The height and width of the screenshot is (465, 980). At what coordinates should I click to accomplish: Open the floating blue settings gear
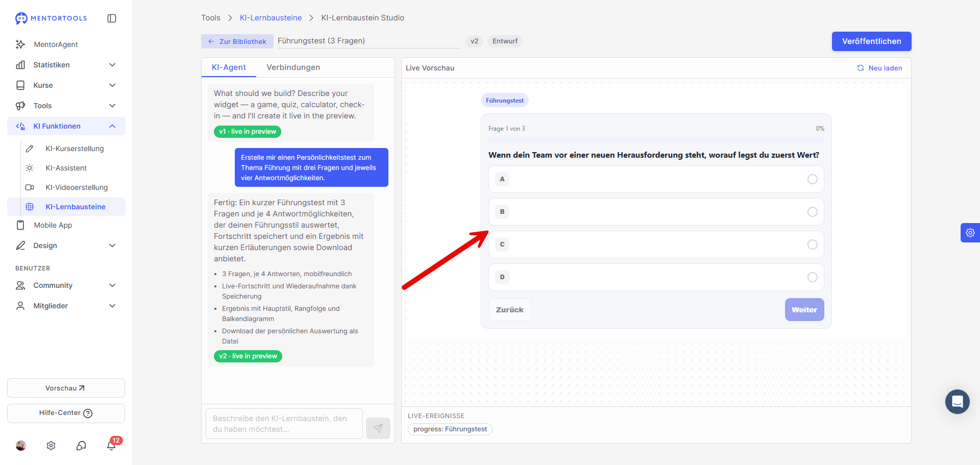970,233
